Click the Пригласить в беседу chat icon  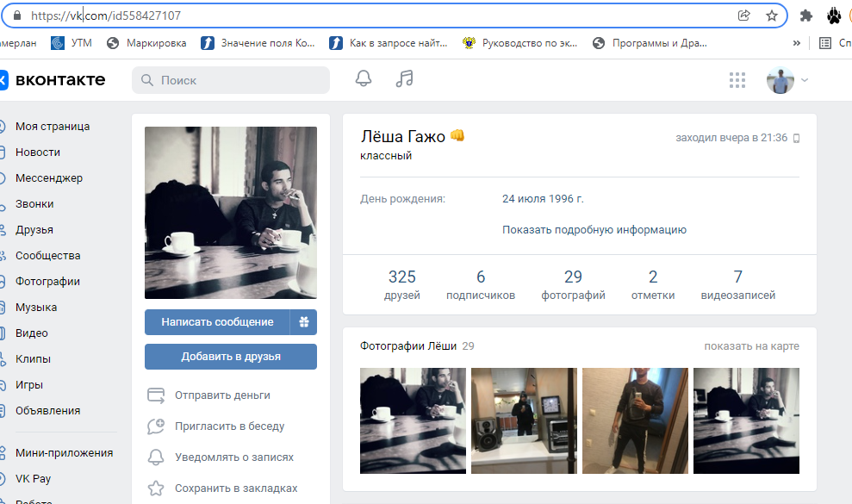pyautogui.click(x=156, y=426)
